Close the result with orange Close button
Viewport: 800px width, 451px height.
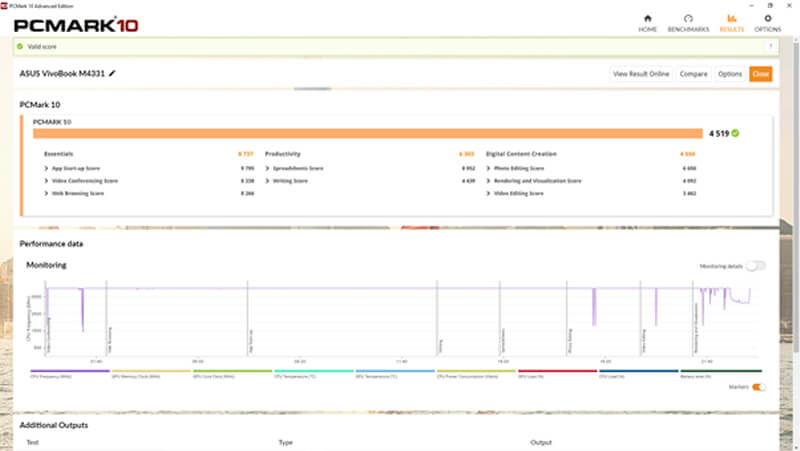[x=760, y=74]
